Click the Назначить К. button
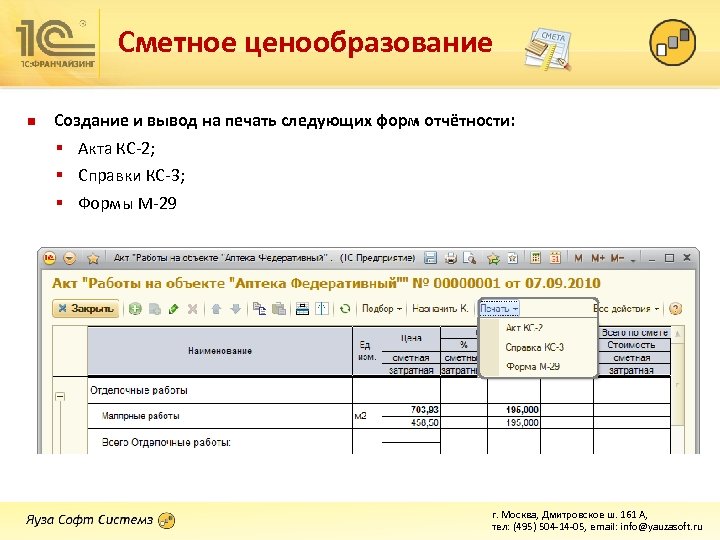Image resolution: width=720 pixels, height=540 pixels. [440, 309]
